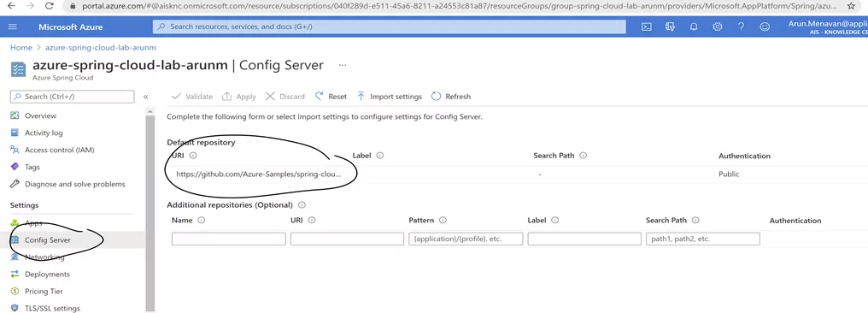868x313 pixels.
Task: Focus the side menu Search (Ctrl+/) box
Action: tap(72, 97)
